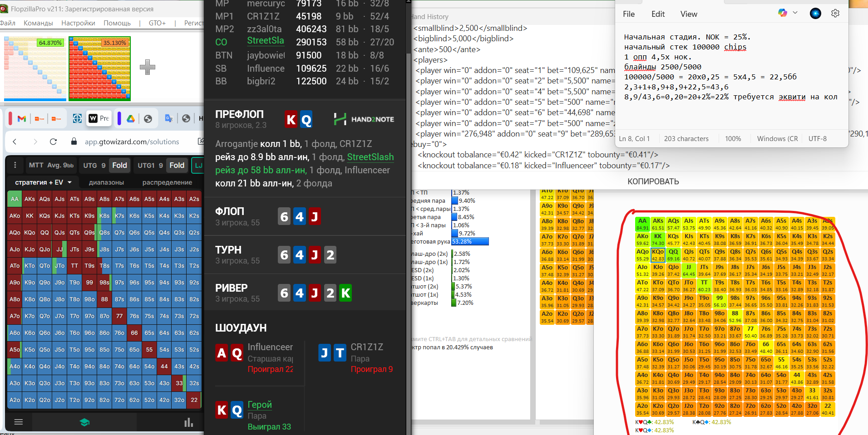The height and width of the screenshot is (435, 868).
Task: Click the K♥Q♣: 42.83% equity label
Action: [654, 422]
